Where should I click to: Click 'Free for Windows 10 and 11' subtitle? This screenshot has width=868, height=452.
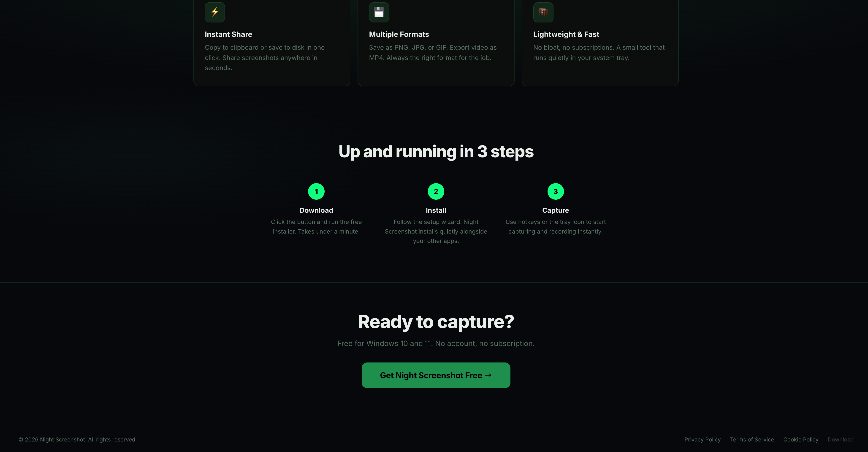(436, 343)
